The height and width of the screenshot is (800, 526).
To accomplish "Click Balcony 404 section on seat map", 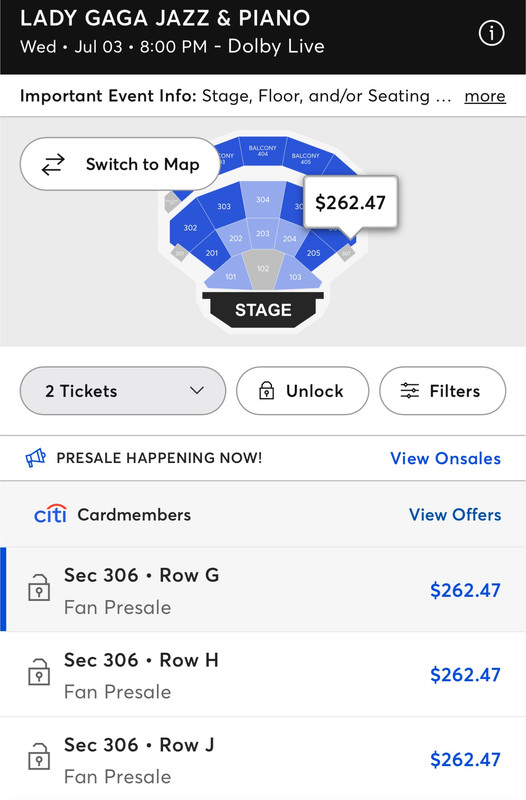I will (x=262, y=151).
